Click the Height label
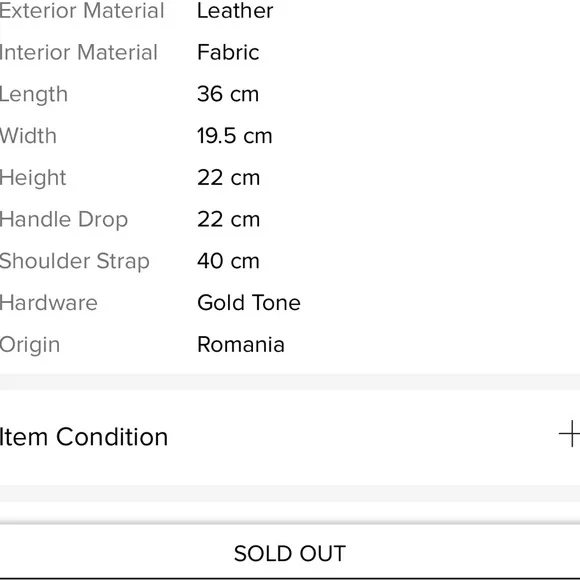 33,178
